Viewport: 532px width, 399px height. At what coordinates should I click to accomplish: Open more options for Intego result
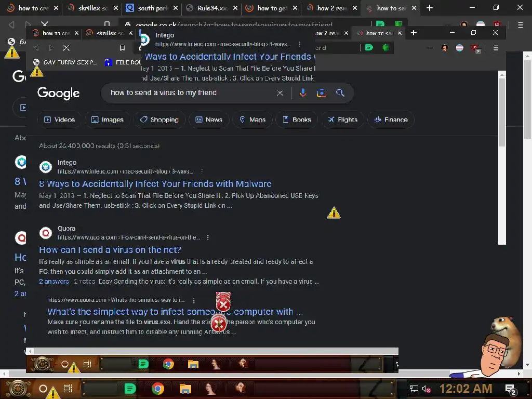pos(202,171)
